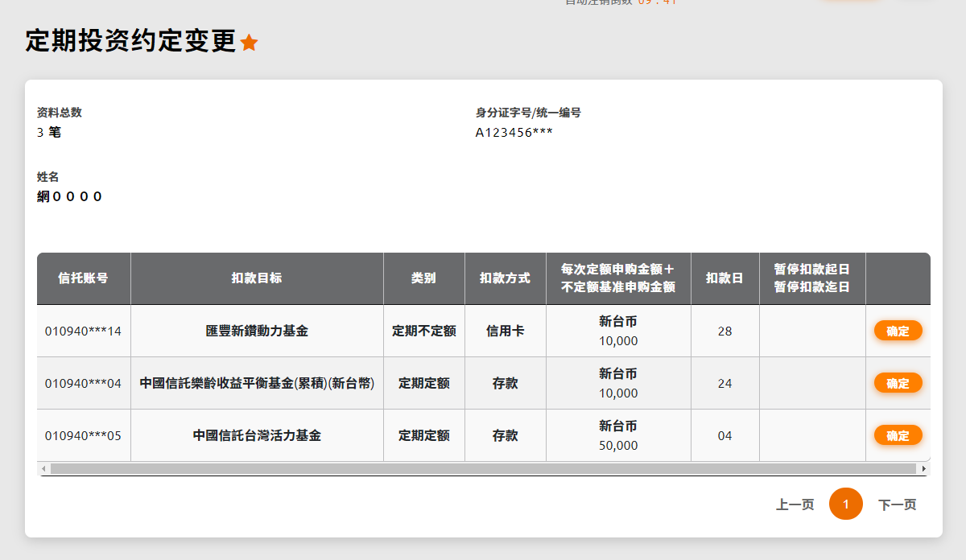Click the 扣款目标 column header
Viewport: 966px width, 560px height.
(257, 278)
